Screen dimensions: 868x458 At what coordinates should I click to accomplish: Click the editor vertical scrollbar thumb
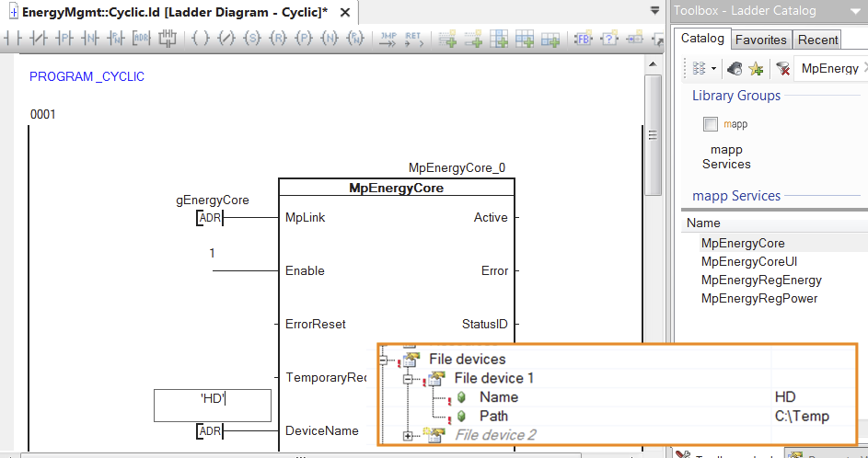click(x=653, y=135)
